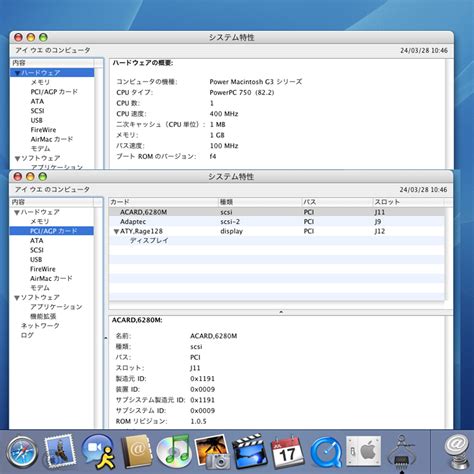The image size is (474, 474).
Task: Launch QuickTime Player from Dock
Action: tap(326, 453)
